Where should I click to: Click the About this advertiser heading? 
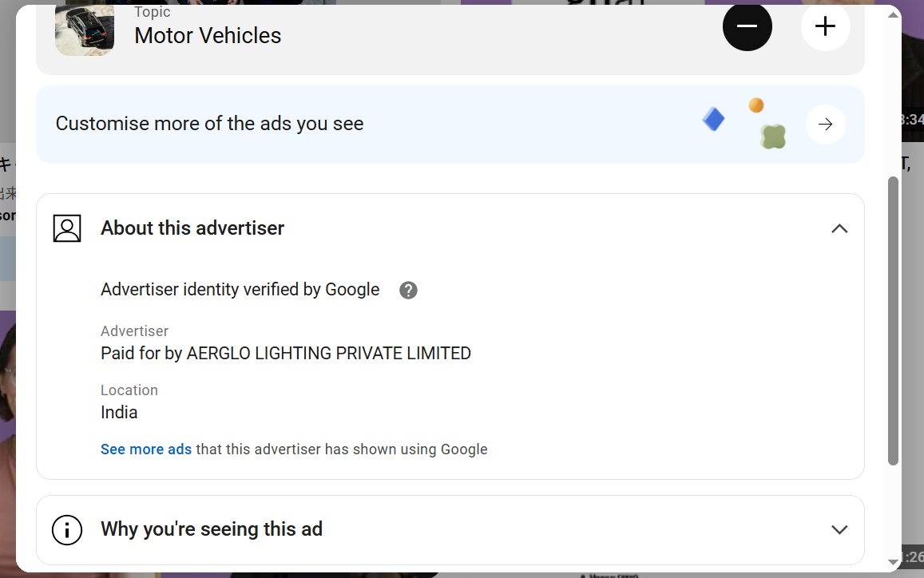pos(192,228)
